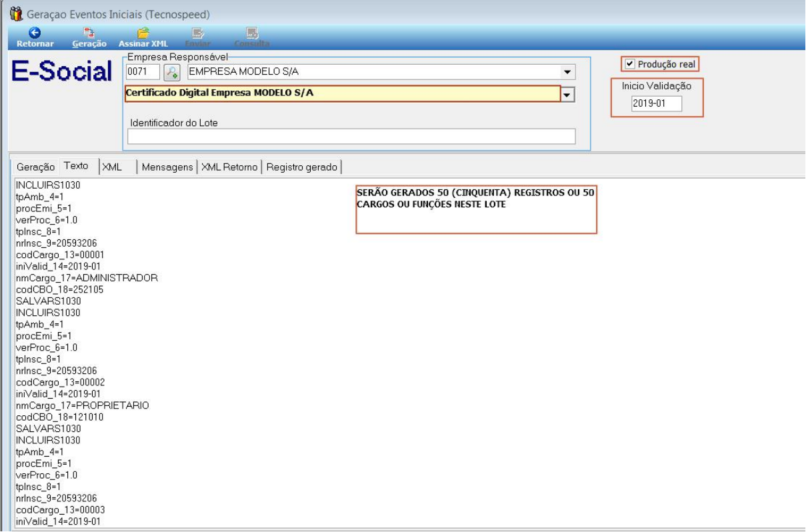Click the Geração toolbar icon
This screenshot has height=532, width=806.
point(89,32)
